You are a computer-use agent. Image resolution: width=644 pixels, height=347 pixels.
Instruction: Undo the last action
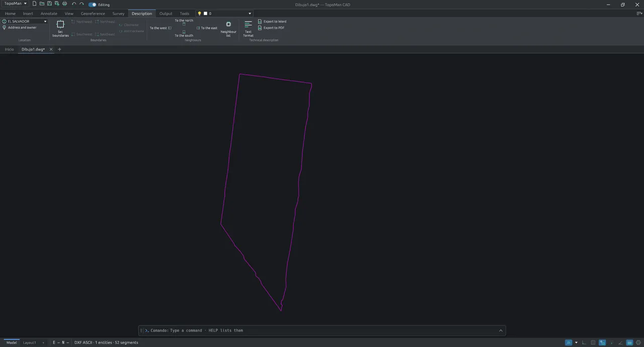74,4
